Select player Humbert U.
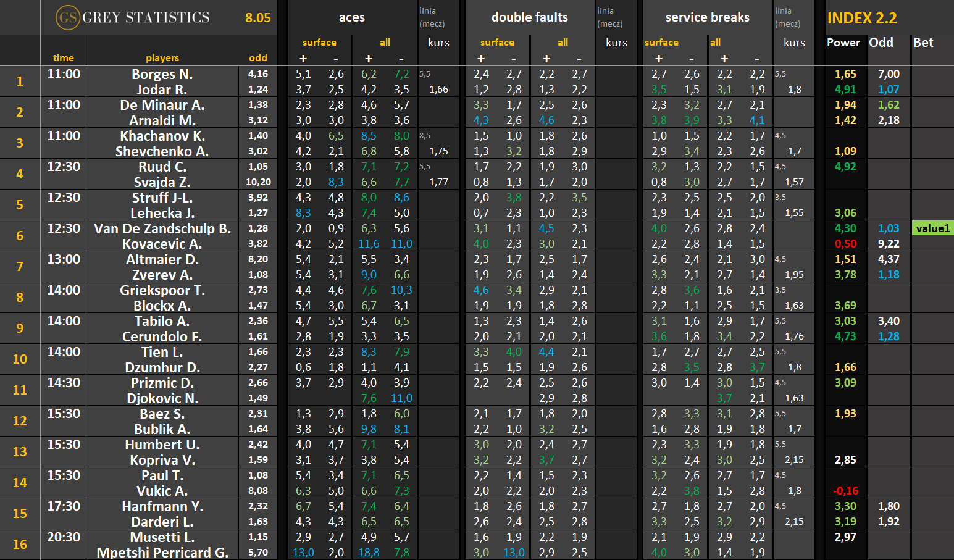 click(x=162, y=445)
